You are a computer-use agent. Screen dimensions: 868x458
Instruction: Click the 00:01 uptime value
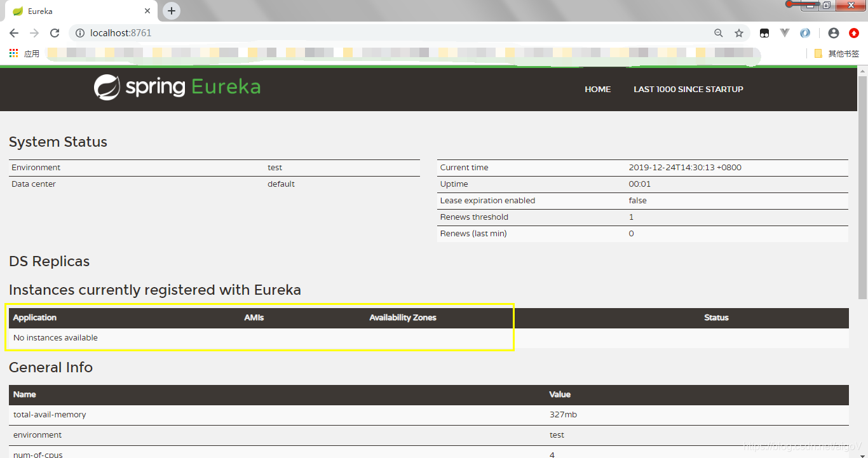click(x=640, y=184)
